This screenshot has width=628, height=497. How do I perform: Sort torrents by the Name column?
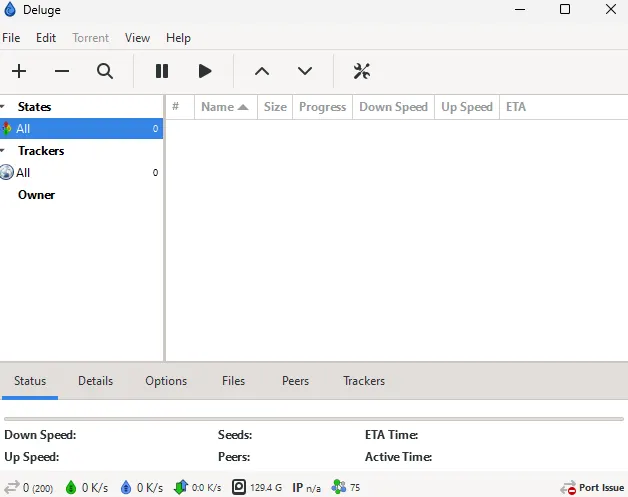point(223,107)
